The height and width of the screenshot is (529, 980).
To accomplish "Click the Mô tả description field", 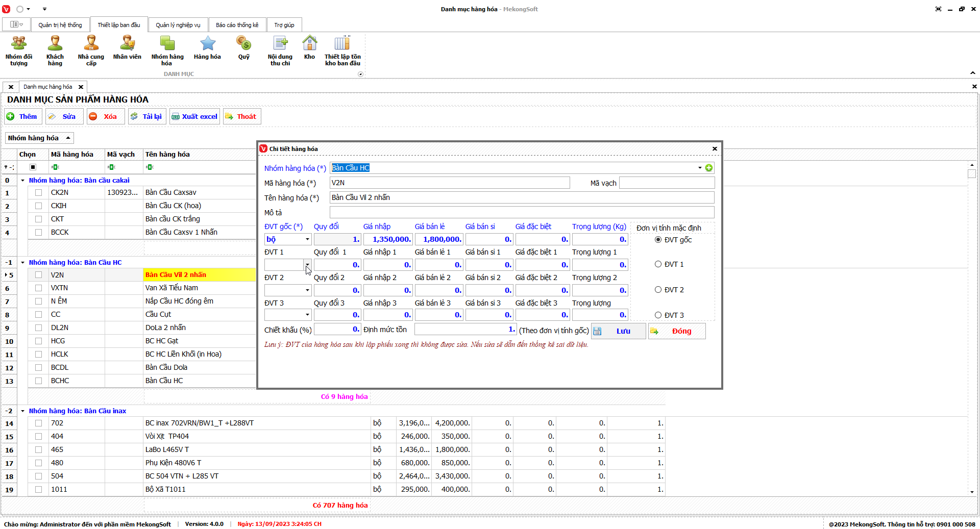I will [x=521, y=212].
